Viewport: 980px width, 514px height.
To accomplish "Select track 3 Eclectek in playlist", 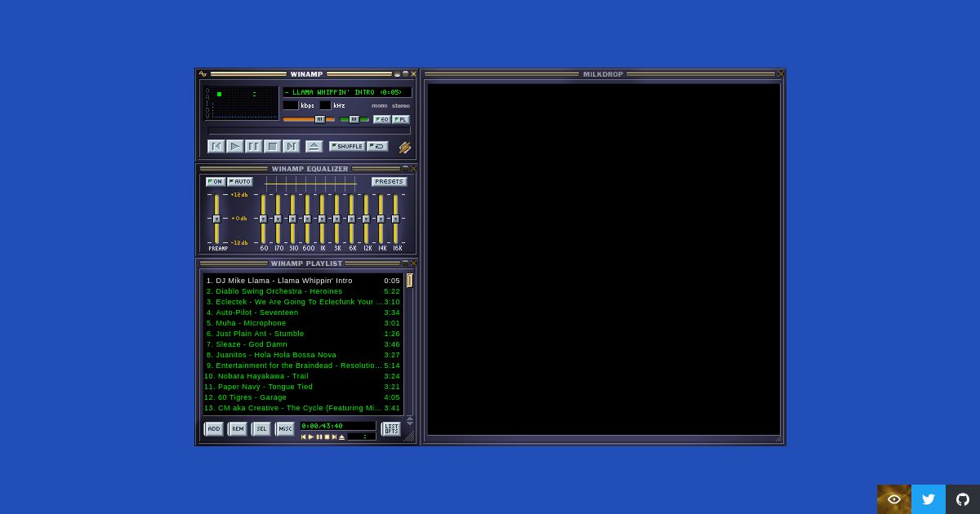I will pos(303,302).
